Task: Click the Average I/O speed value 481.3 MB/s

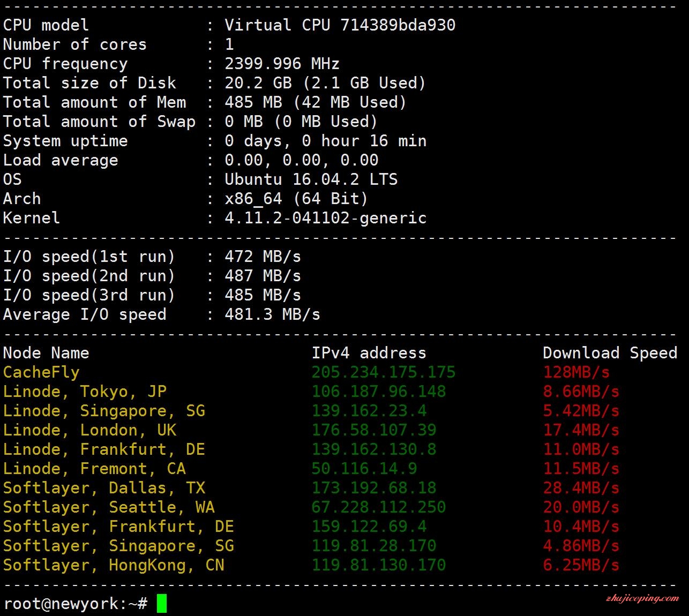Action: 272,314
